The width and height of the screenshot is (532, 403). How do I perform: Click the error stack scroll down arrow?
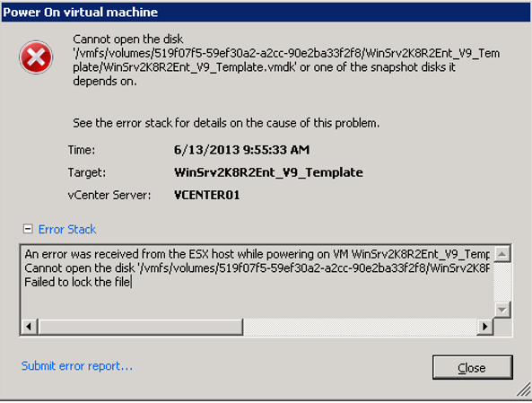click(x=502, y=310)
